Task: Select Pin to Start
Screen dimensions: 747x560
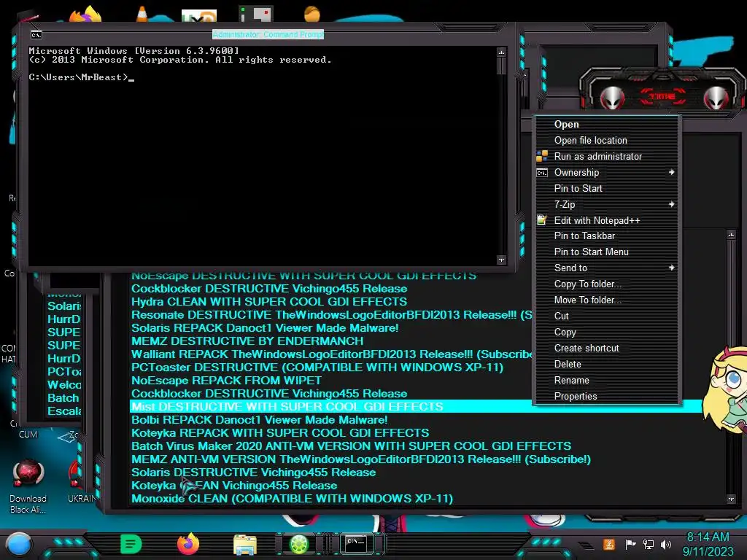Action: coord(606,188)
